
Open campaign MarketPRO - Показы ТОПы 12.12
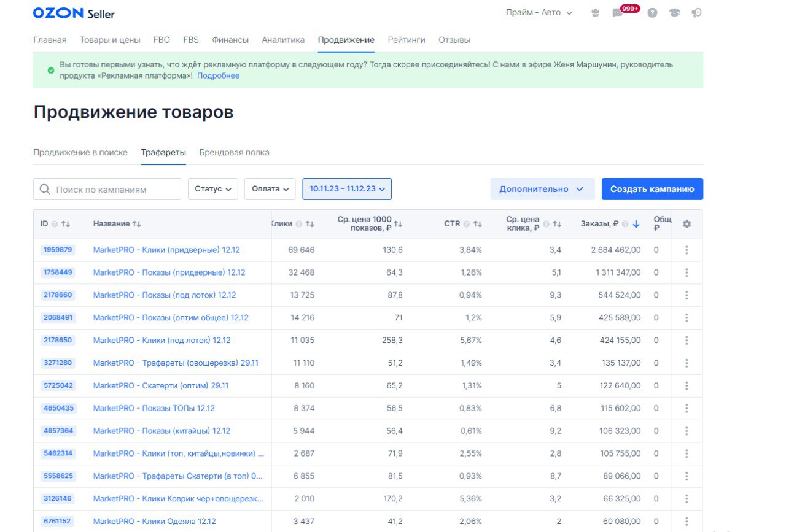154,408
